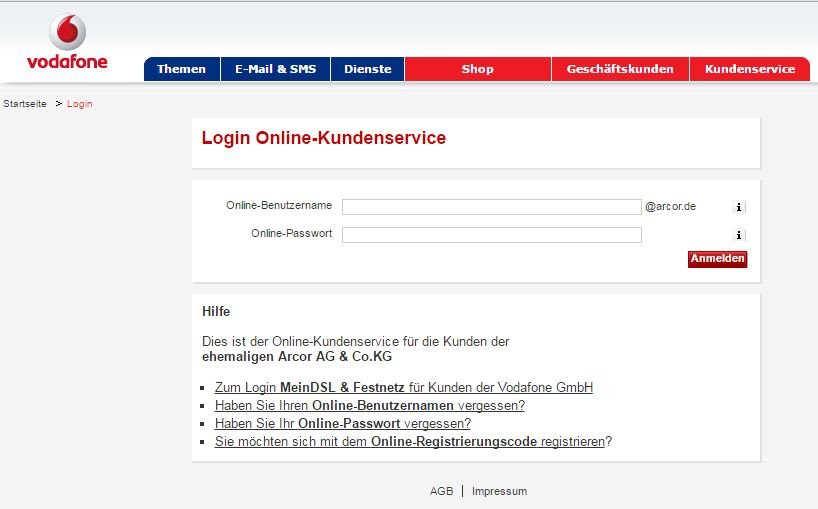Open the Impressum footer link
818x509 pixels.
499,491
